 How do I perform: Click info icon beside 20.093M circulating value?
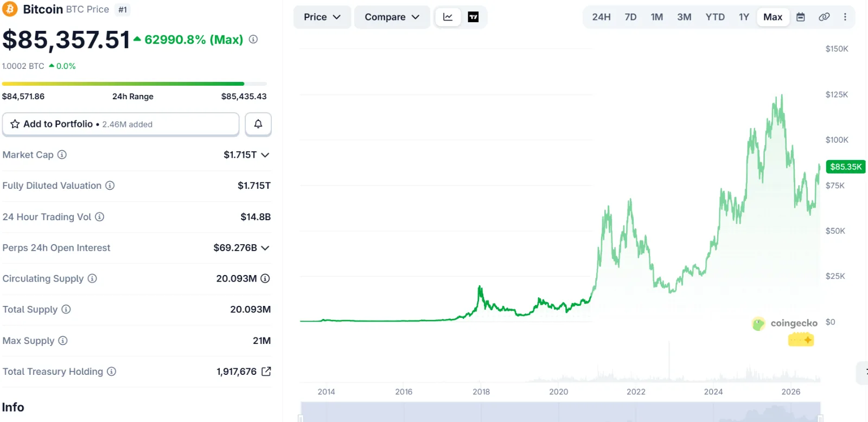[265, 278]
